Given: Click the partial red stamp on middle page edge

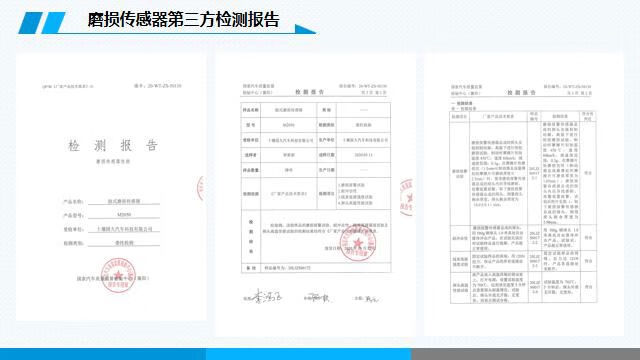Looking at the screenshot, I should pyautogui.click(x=406, y=197).
